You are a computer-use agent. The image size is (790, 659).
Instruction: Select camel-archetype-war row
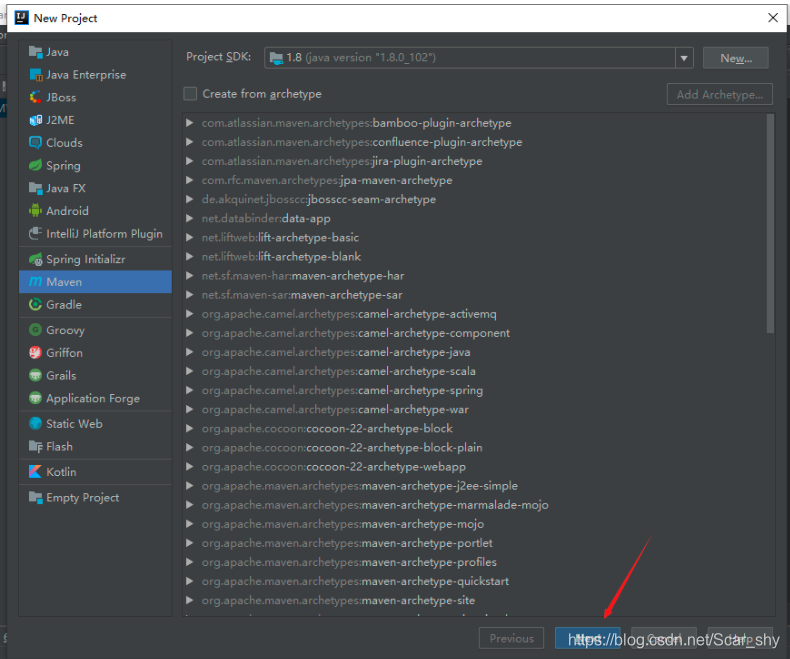click(478, 410)
